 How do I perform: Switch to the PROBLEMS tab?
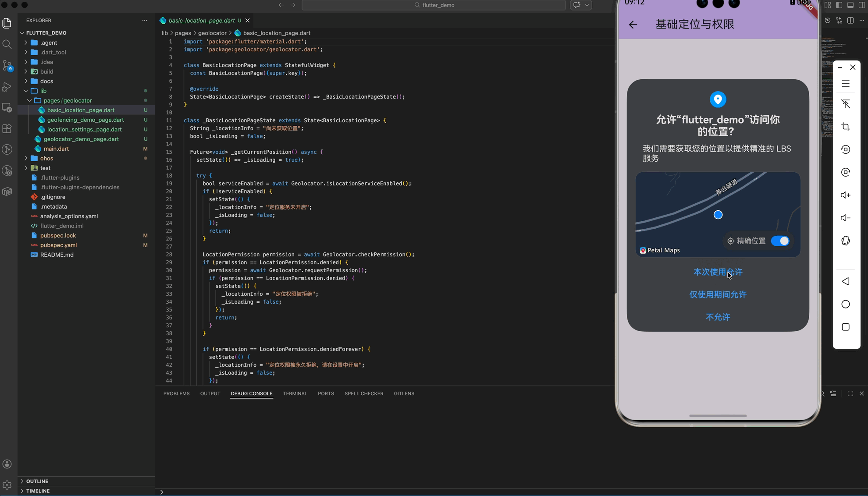[x=177, y=393]
